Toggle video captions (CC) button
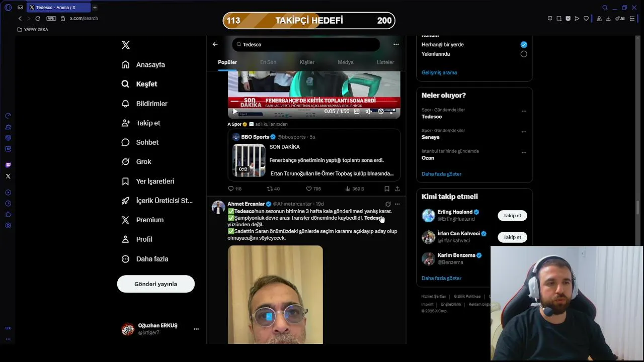Image resolution: width=644 pixels, height=362 pixels. 357,112
